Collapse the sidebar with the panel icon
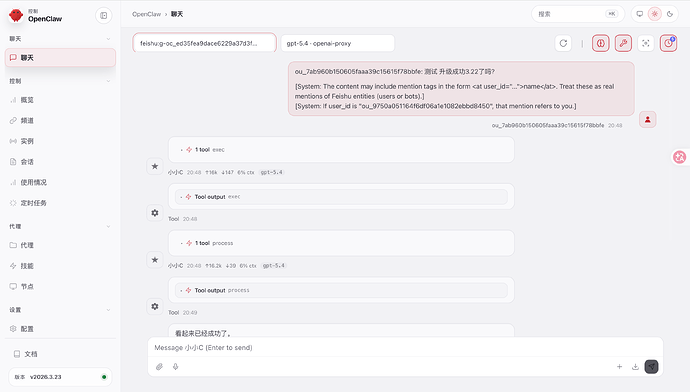 point(103,15)
